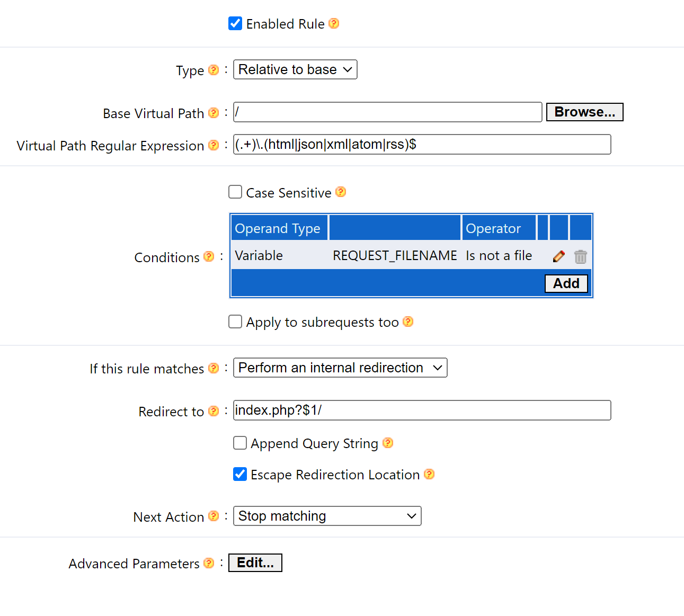Open help for Escape Redirection Location
Screen dimensions: 684x616
[x=429, y=474]
